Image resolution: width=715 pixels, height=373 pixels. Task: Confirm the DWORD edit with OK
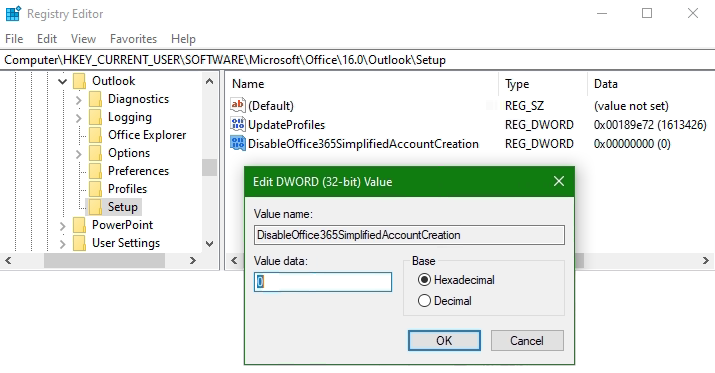point(444,341)
